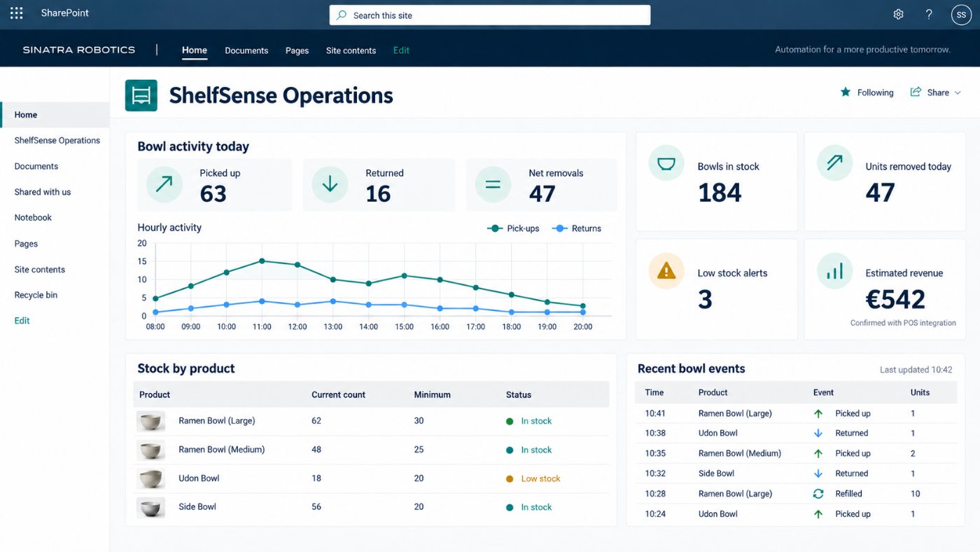Click the Bowls in stock bowl icon
This screenshot has height=552, width=980.
(666, 163)
